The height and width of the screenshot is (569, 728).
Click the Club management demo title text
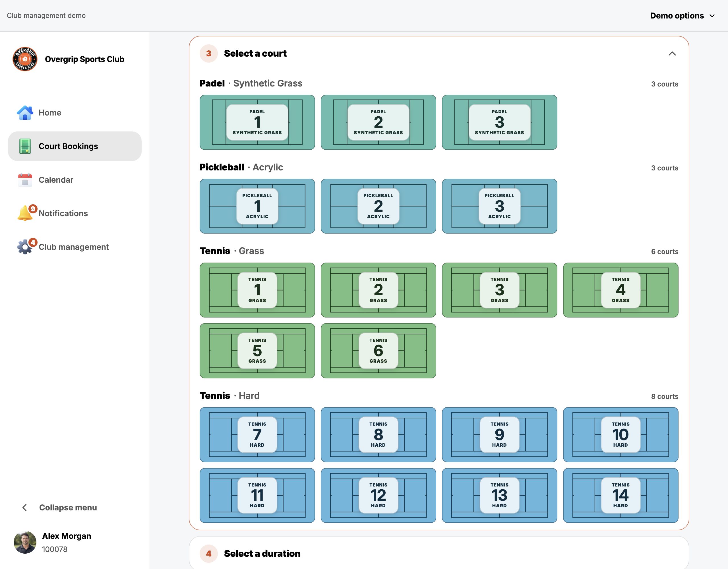[x=46, y=16]
